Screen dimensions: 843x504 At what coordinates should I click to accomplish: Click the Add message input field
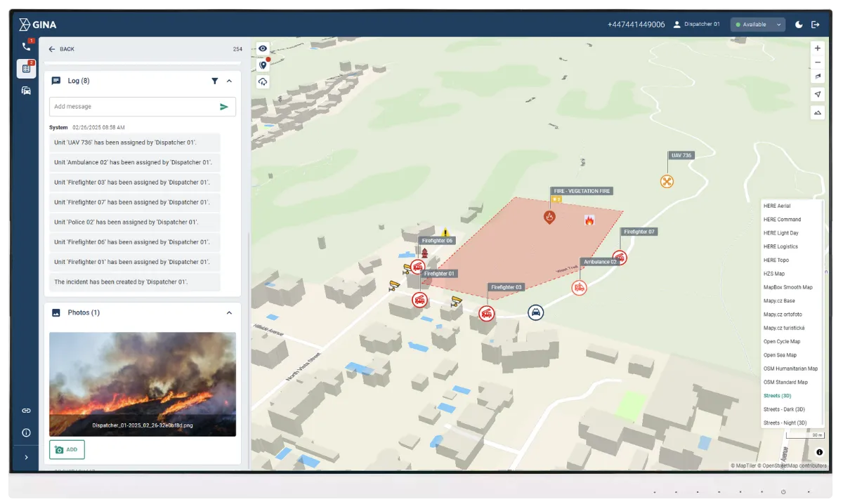(132, 107)
